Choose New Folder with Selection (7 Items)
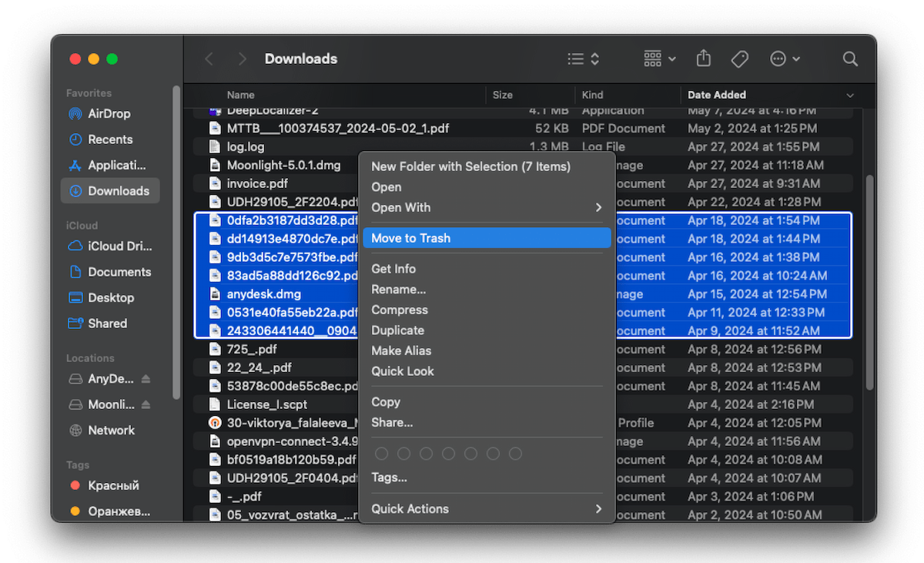This screenshot has height=563, width=924. pyautogui.click(x=487, y=166)
